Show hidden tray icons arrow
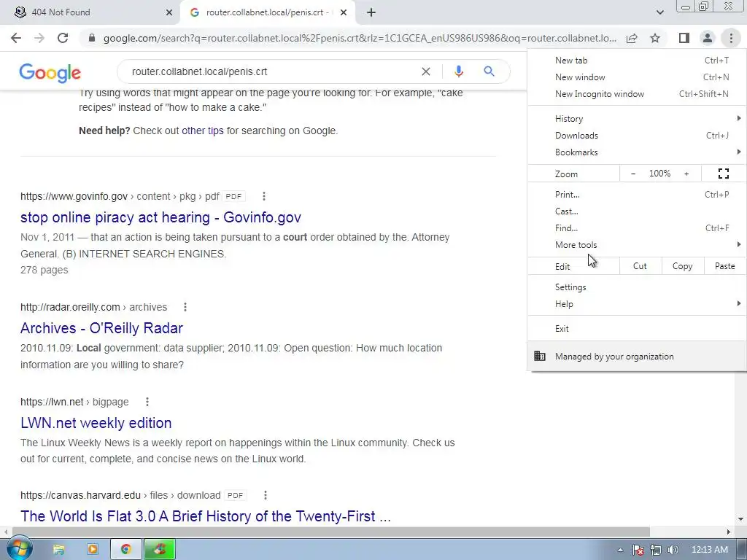 pos(620,550)
